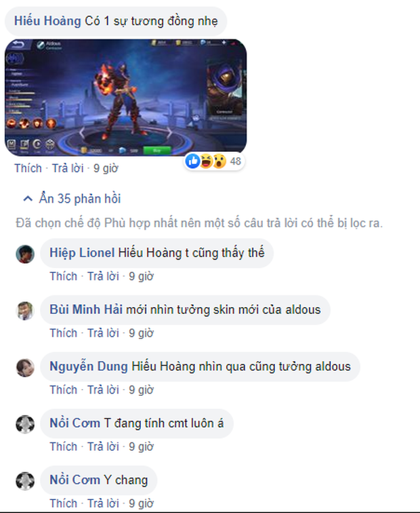Open Bùi Minh Hải's profile avatar
This screenshot has width=420, height=513.
tap(25, 310)
